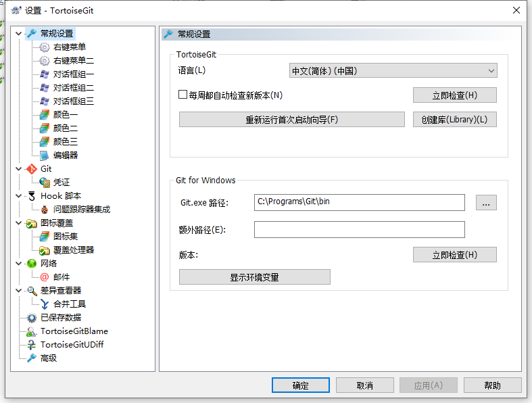This screenshot has width=532, height=403.
Task: Click the icon beside 图标集
Action: [45, 236]
